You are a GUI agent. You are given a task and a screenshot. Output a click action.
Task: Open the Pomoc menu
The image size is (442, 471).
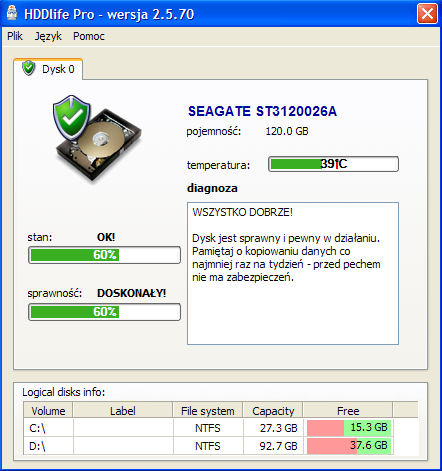coord(89,36)
